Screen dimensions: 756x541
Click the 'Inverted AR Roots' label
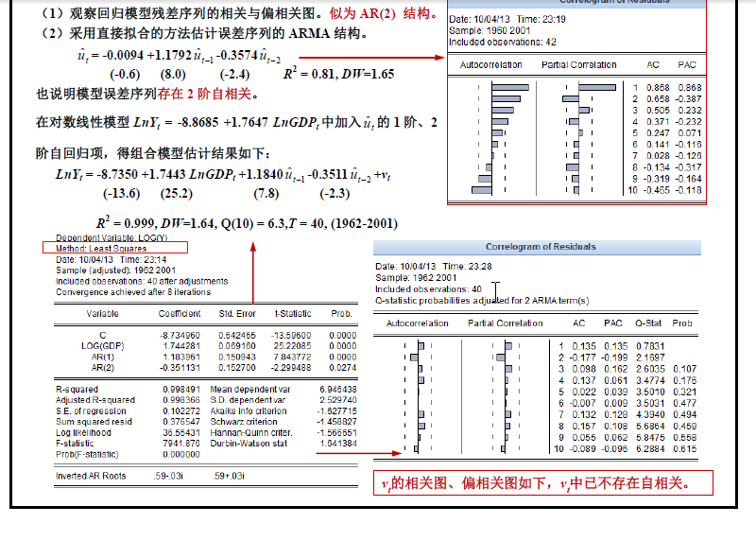pyautogui.click(x=91, y=476)
